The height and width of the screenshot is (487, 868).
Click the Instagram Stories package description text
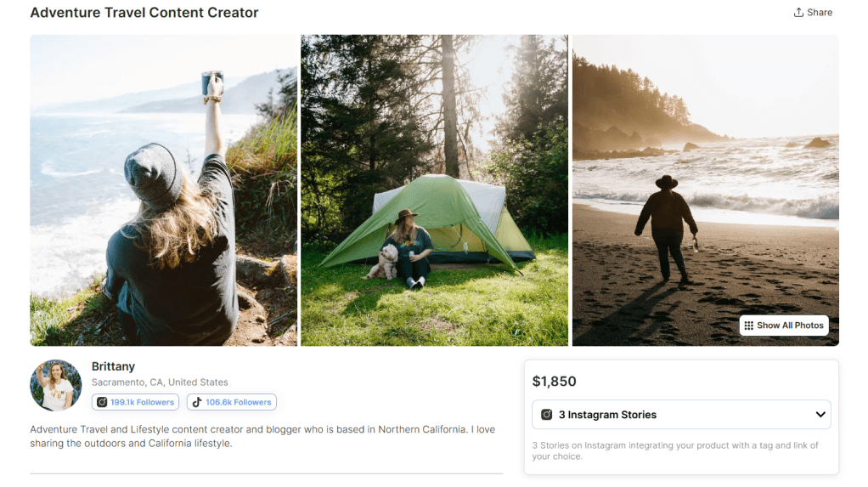pos(675,450)
